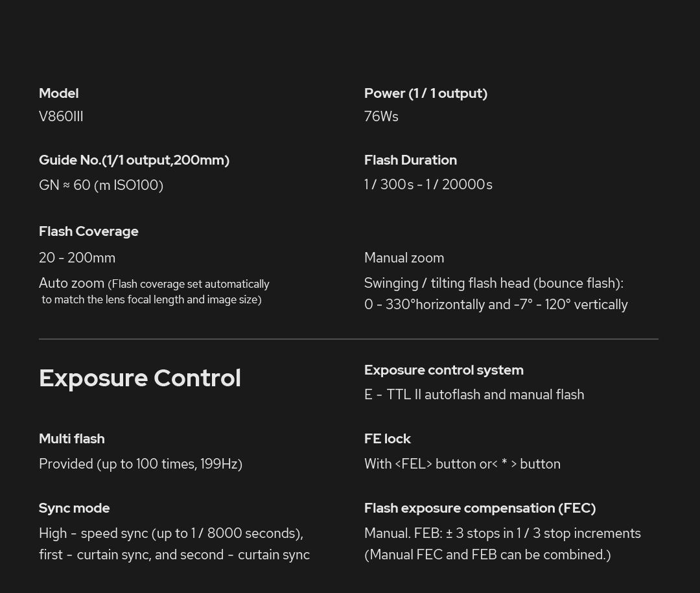Select the V860III model value text
Image resolution: width=700 pixels, height=593 pixels.
(x=61, y=117)
